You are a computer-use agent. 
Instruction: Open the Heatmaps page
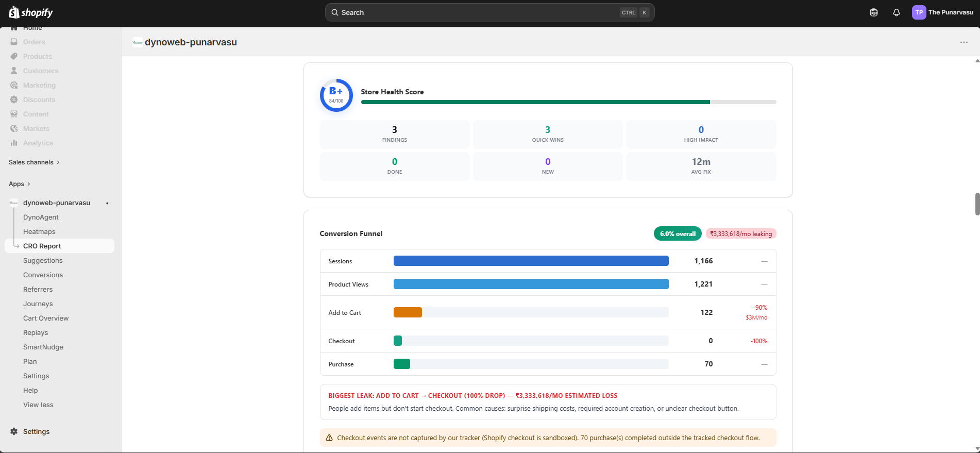click(39, 231)
